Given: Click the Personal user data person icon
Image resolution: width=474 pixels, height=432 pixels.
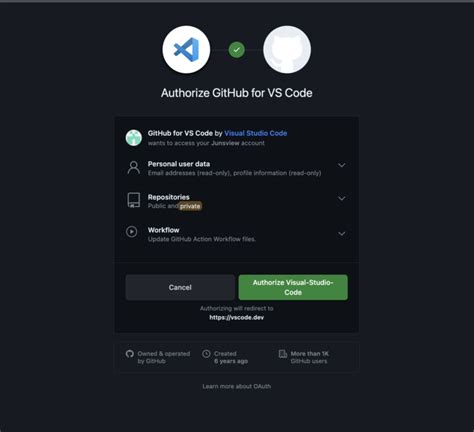Looking at the screenshot, I should 134,168.
